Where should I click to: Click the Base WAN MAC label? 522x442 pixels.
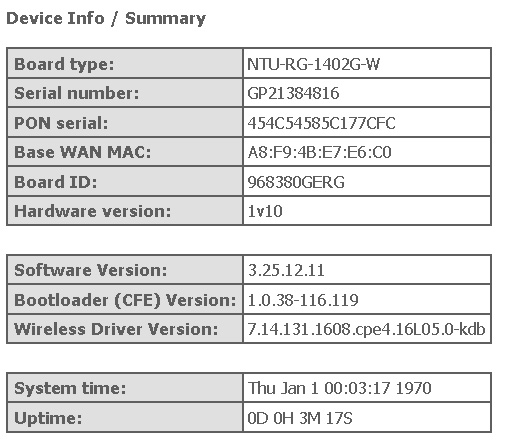tap(82, 152)
